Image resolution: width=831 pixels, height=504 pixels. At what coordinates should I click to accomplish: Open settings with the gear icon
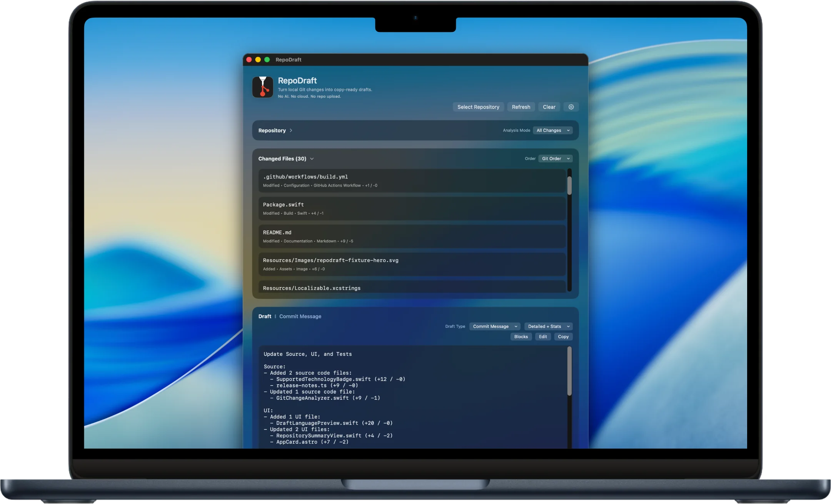point(571,107)
